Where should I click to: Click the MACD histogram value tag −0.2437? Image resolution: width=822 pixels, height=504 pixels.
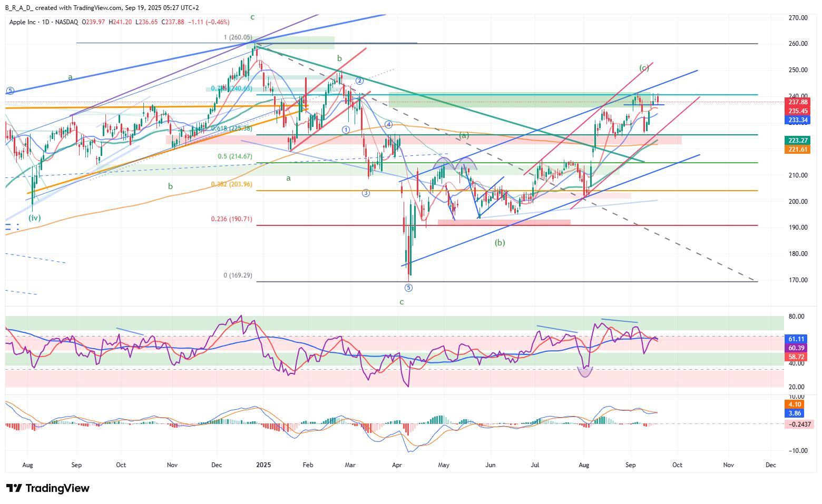pyautogui.click(x=799, y=424)
